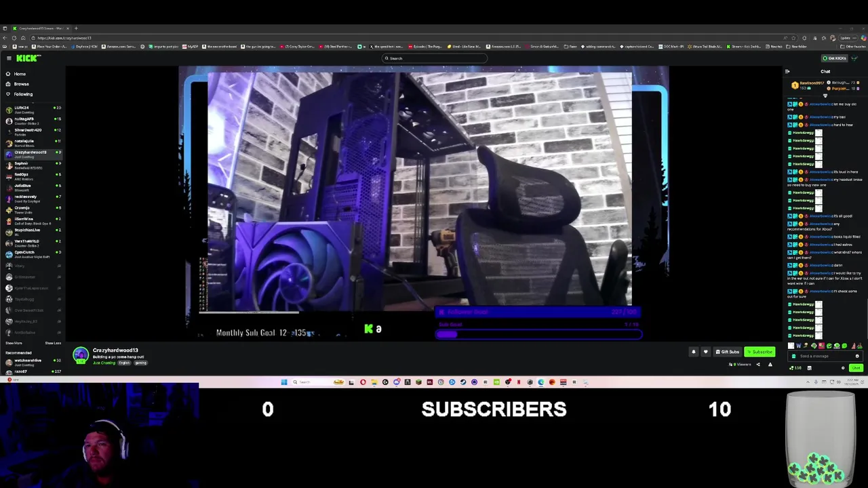The height and width of the screenshot is (488, 868).
Task: Open CptnClutch channel in following list
Action: (33, 253)
